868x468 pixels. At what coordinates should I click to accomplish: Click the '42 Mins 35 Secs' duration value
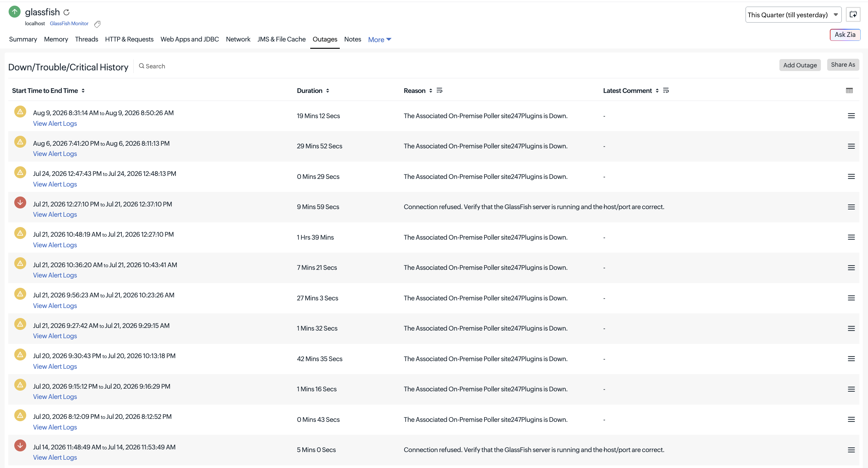click(x=320, y=359)
